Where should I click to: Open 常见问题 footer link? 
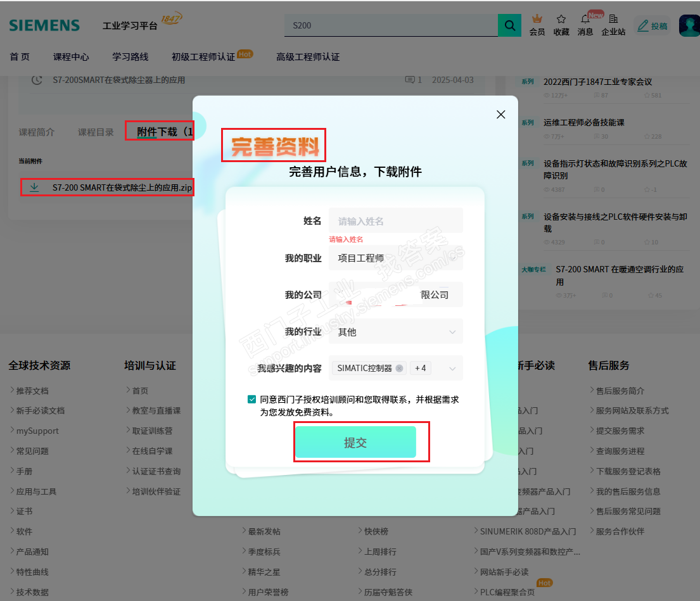pyautogui.click(x=32, y=451)
